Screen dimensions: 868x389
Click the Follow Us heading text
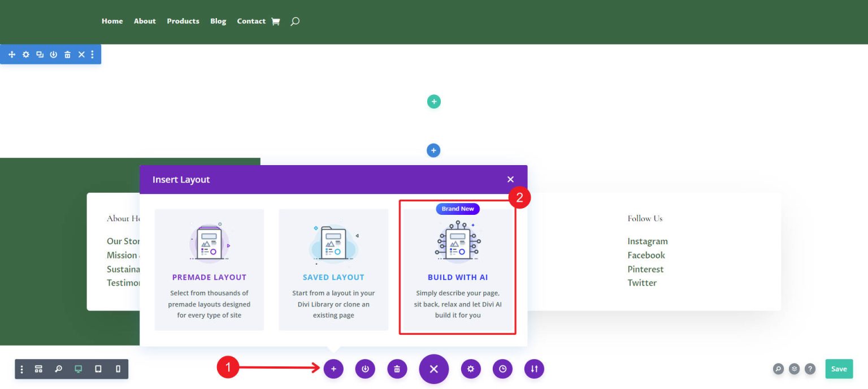pos(645,218)
